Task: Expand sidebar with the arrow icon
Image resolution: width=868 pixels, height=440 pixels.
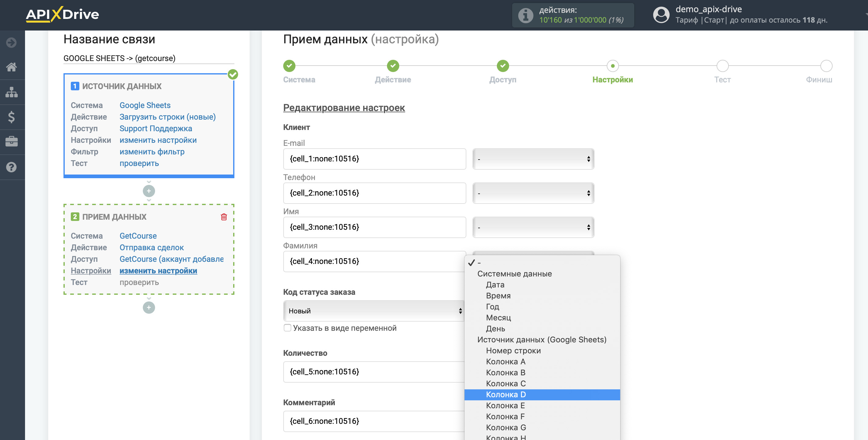Action: point(12,42)
